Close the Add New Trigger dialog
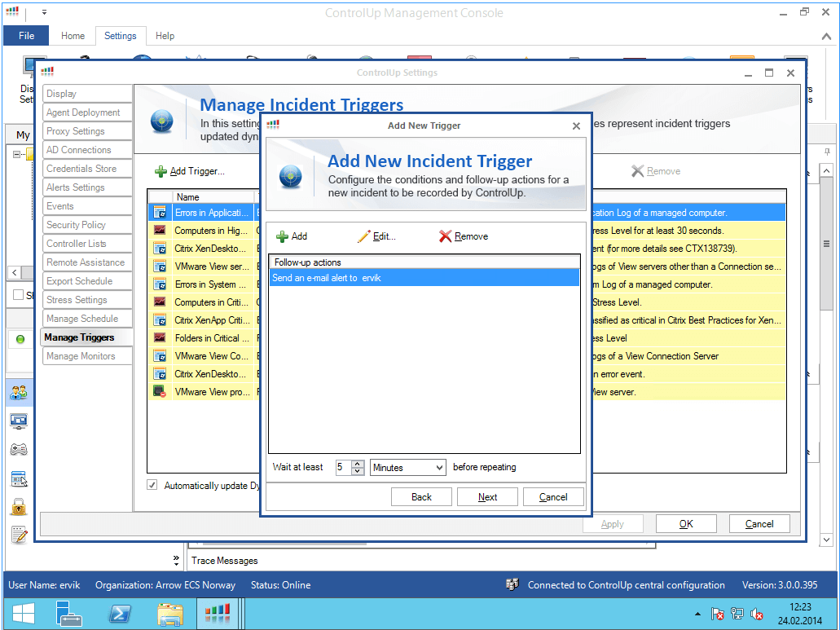The image size is (840, 630). pos(576,126)
